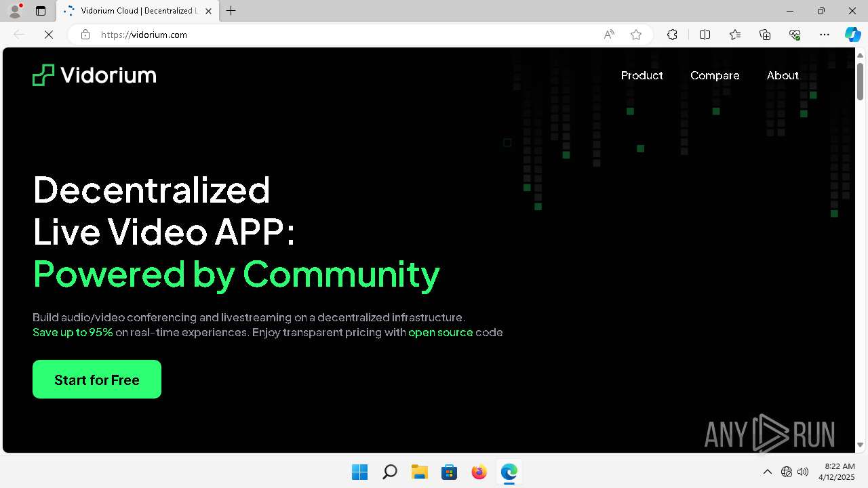Click the Decentralized heading text
The height and width of the screenshot is (488, 868).
(152, 190)
